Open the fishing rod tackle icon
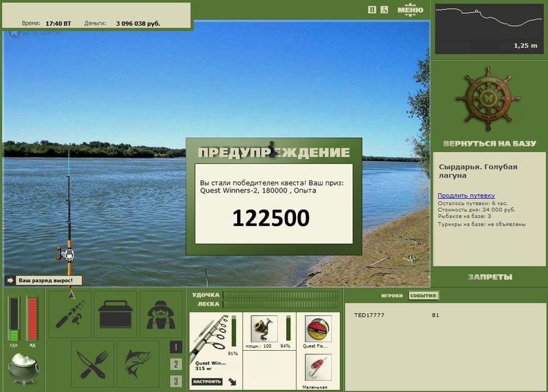 pyautogui.click(x=71, y=314)
